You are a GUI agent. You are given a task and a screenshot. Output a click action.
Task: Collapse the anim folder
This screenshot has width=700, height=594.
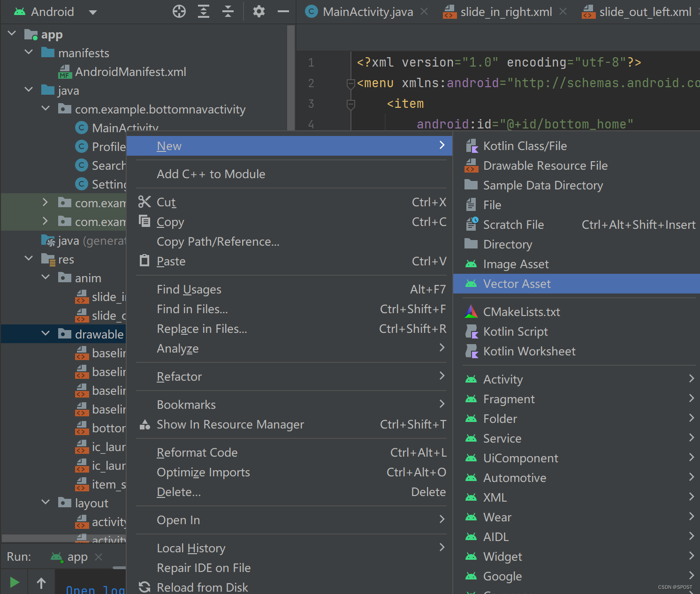46,277
